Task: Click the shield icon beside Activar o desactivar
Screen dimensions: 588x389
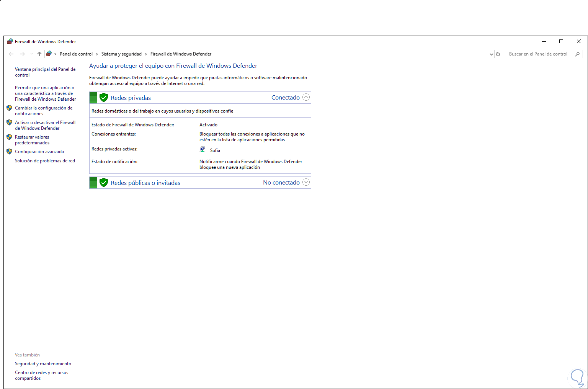Action: point(10,123)
